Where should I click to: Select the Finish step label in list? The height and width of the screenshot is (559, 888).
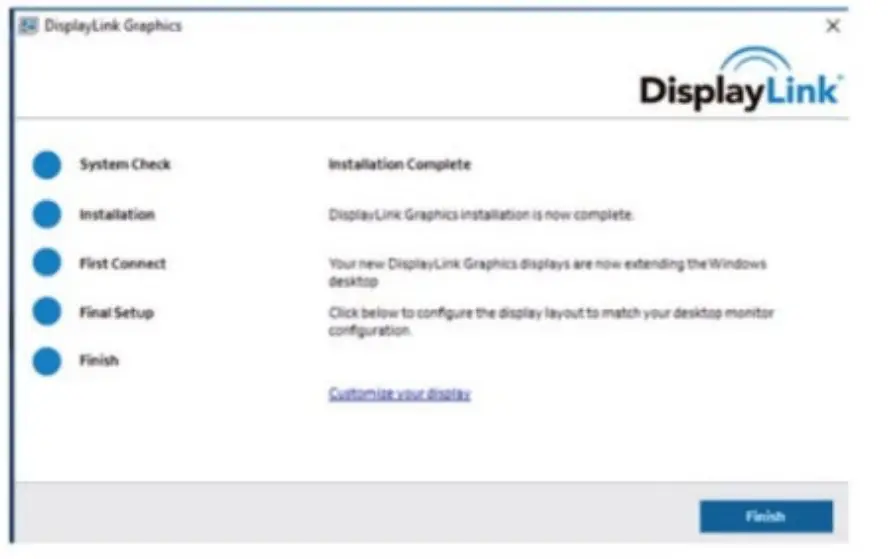(x=99, y=360)
